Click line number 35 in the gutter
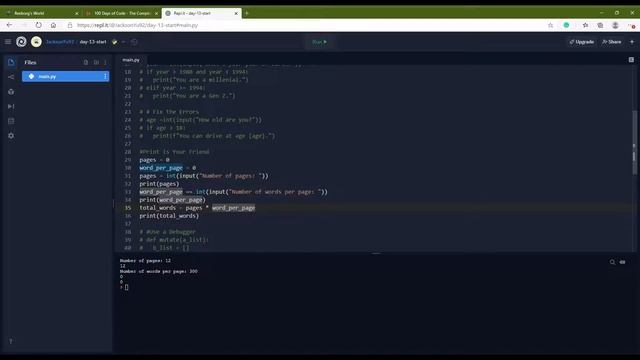 point(128,208)
